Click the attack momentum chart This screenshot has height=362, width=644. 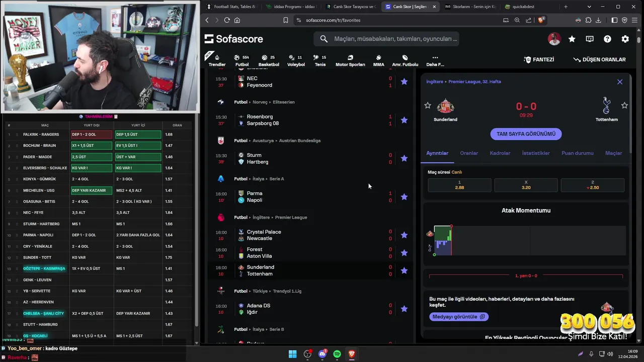(x=526, y=241)
